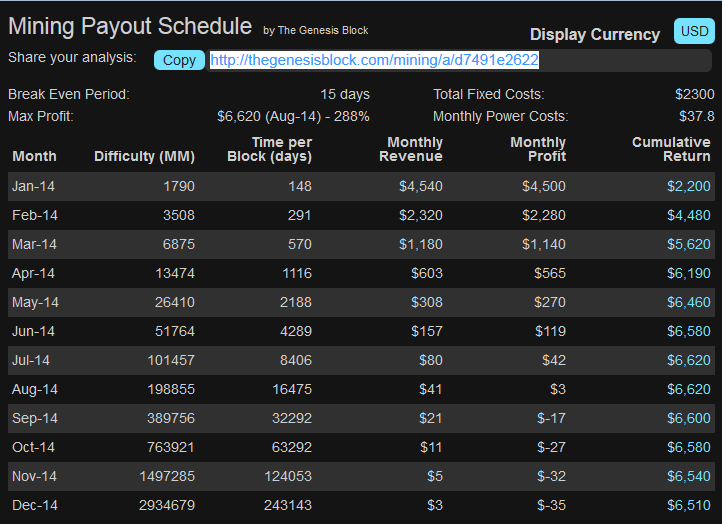This screenshot has height=524, width=722.
Task: Select the Nov-14 month cell
Action: pyautogui.click(x=35, y=476)
